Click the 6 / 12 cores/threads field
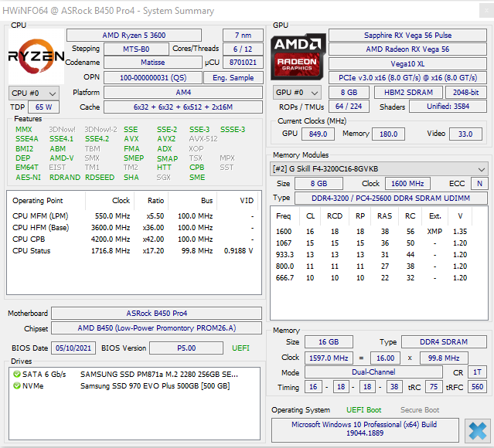 [x=243, y=49]
